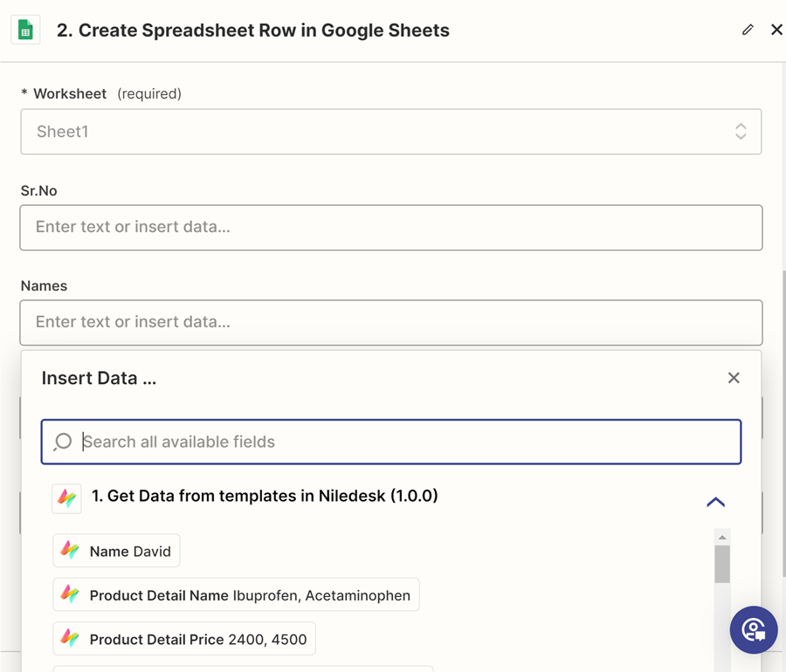Click the magnifier icon in the search field
This screenshot has width=786, height=672.
pos(61,442)
